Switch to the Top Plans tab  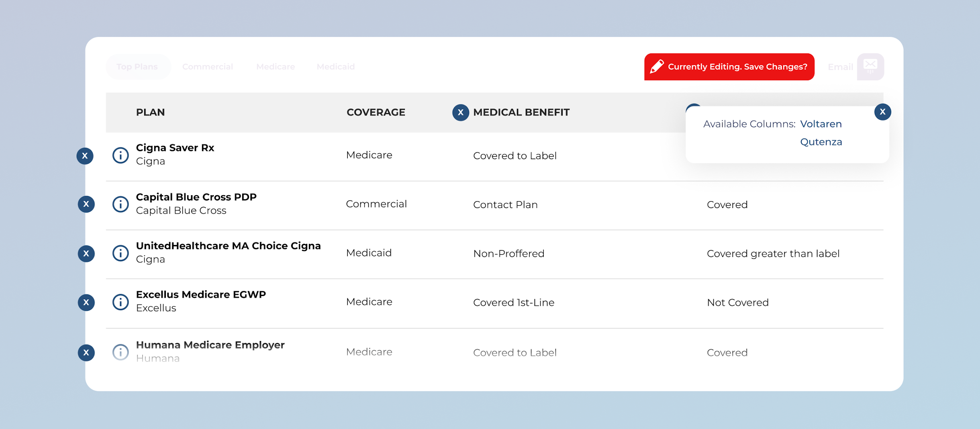[x=137, y=67]
